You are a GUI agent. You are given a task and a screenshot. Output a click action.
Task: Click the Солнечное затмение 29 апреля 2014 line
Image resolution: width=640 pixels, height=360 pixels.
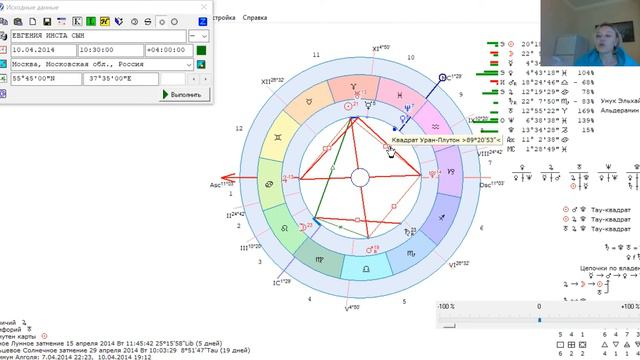tap(125, 350)
